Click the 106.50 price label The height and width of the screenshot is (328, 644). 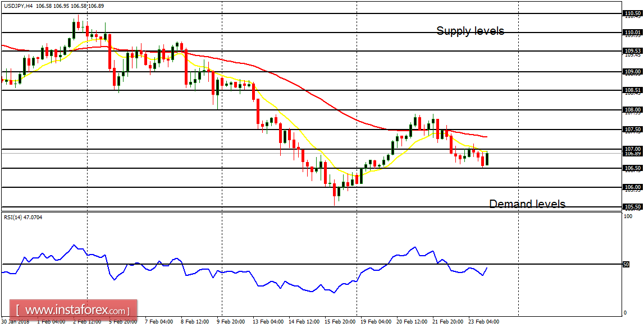[x=633, y=168]
